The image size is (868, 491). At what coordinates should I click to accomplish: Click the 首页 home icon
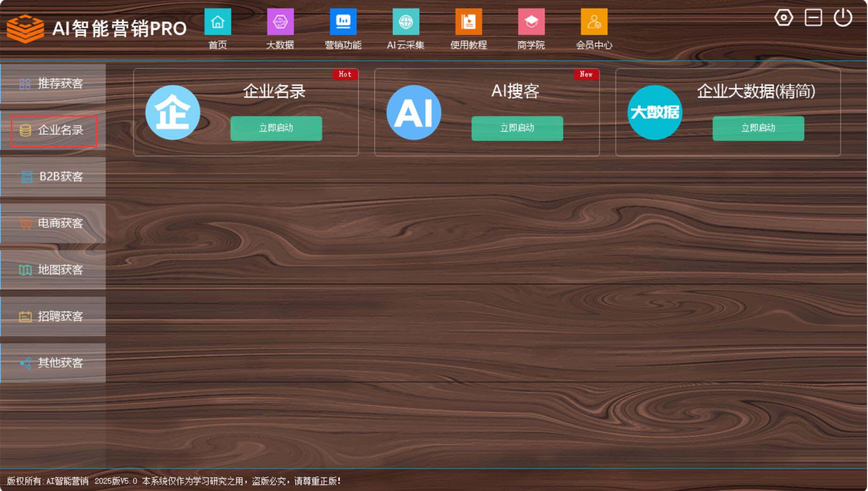tap(218, 22)
